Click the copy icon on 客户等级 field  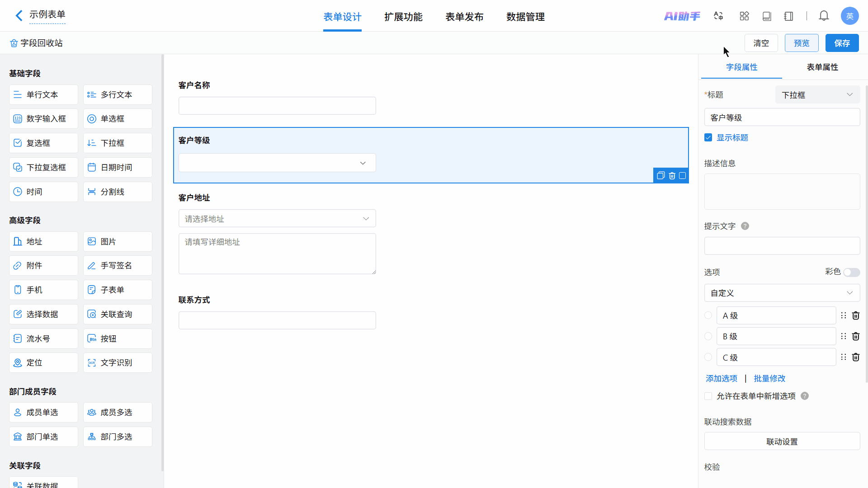pyautogui.click(x=660, y=176)
